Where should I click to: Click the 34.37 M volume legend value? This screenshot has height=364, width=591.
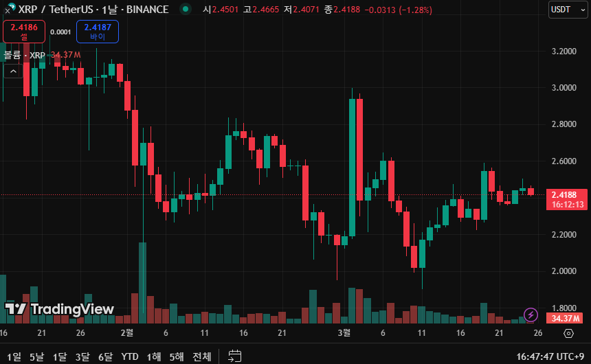click(65, 55)
